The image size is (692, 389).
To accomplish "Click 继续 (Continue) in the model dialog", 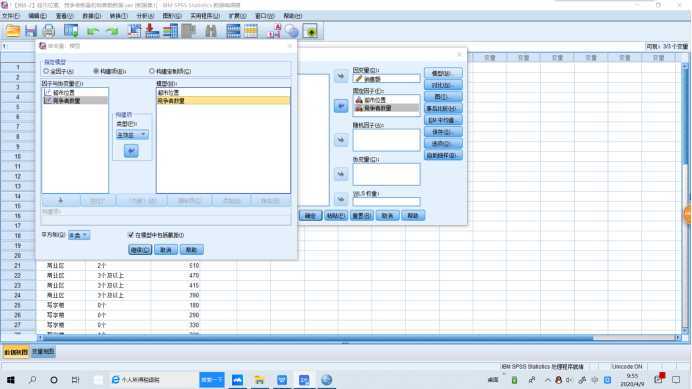I will [140, 250].
